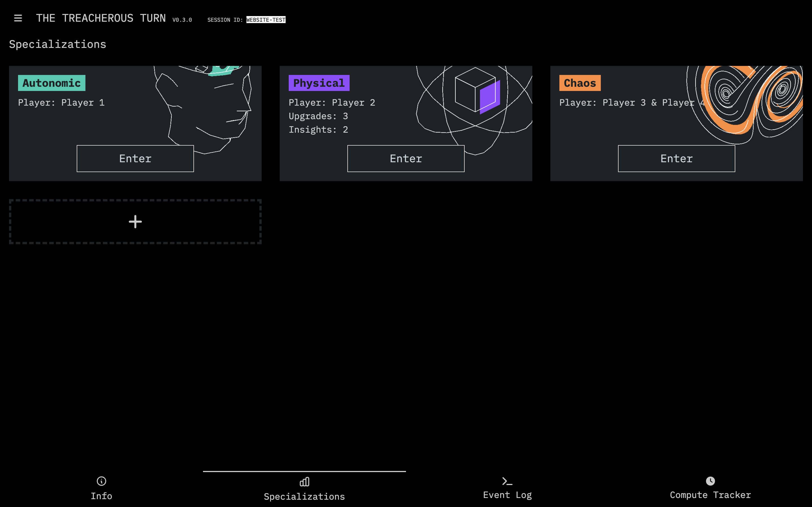Click the purple Physical label tag
This screenshot has width=812, height=507.
click(x=319, y=83)
